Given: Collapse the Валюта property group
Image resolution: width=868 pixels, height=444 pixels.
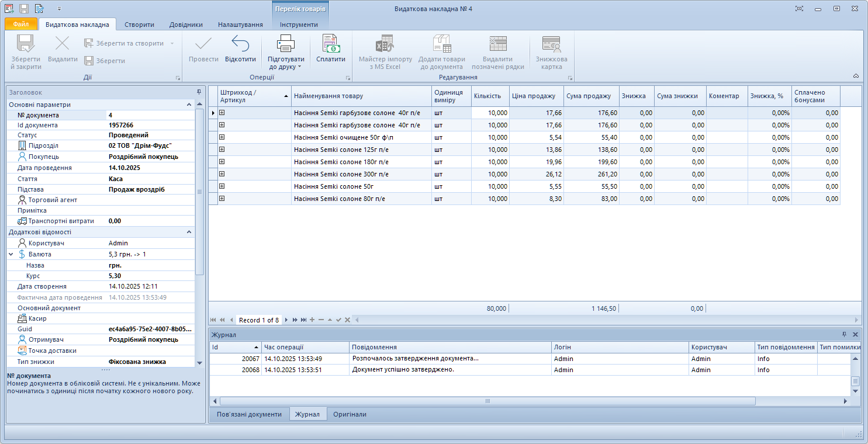Looking at the screenshot, I should [11, 254].
